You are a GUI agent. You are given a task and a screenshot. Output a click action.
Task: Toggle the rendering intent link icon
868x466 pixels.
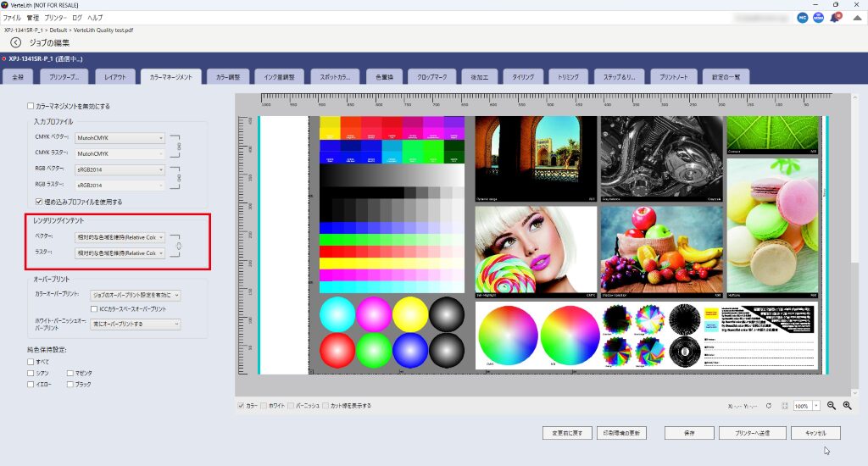(179, 245)
